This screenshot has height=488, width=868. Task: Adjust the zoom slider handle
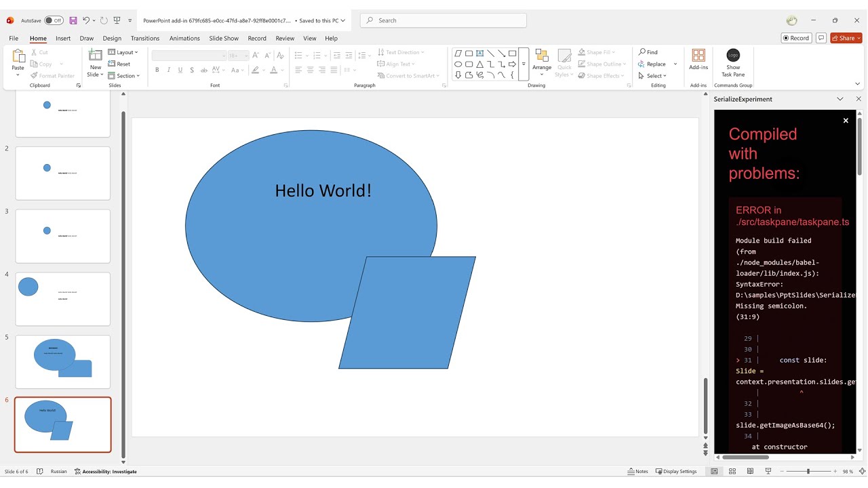[x=808, y=471]
